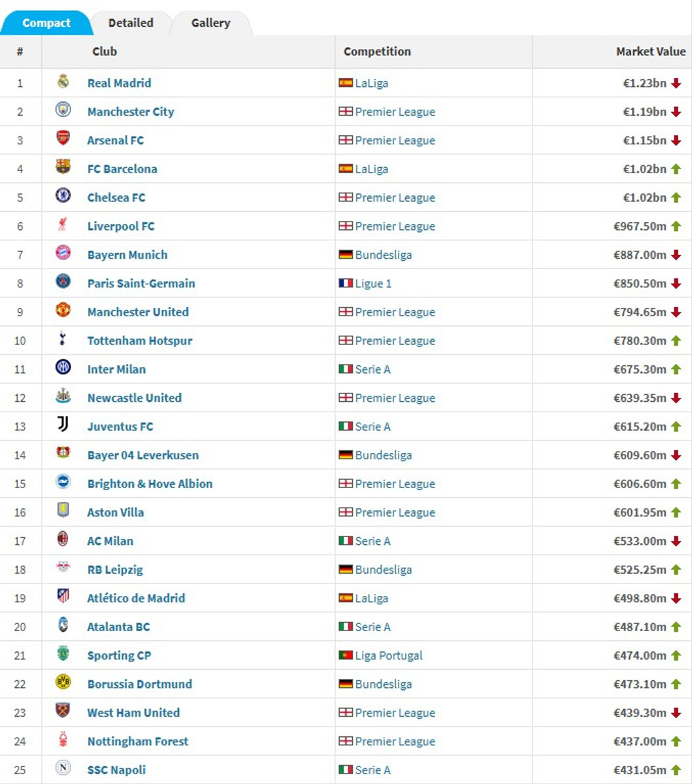The width and height of the screenshot is (692, 784).
Task: Click the Paris Saint-Germain crest icon
Action: (x=63, y=282)
